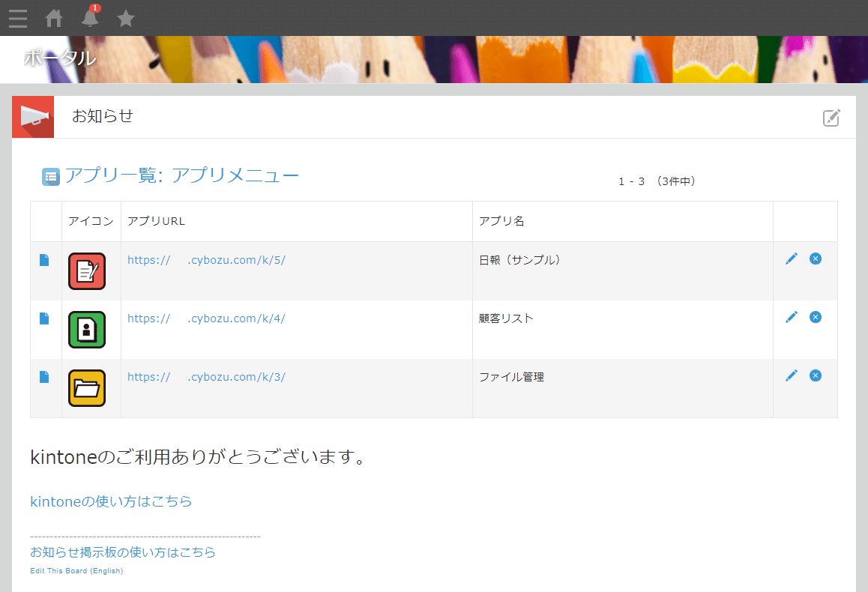868x592 pixels.
Task: Open the kintoneの使い方はこちら link
Action: (x=111, y=501)
